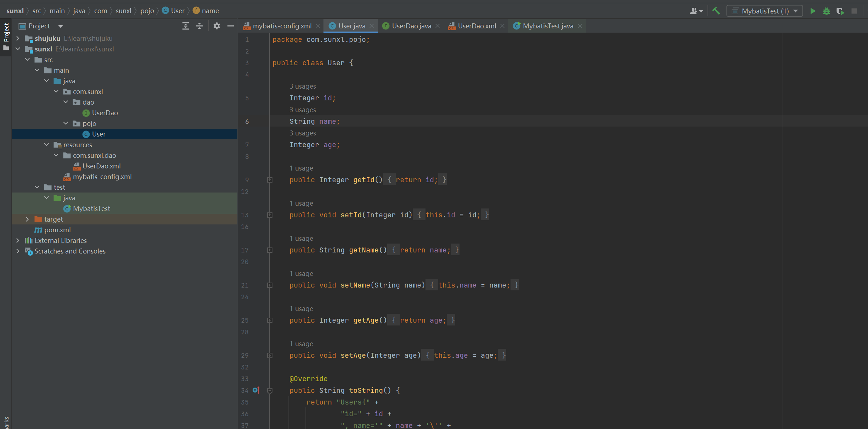Click pojo in the breadcrumb path
Image resolution: width=868 pixels, height=429 pixels.
pos(147,11)
